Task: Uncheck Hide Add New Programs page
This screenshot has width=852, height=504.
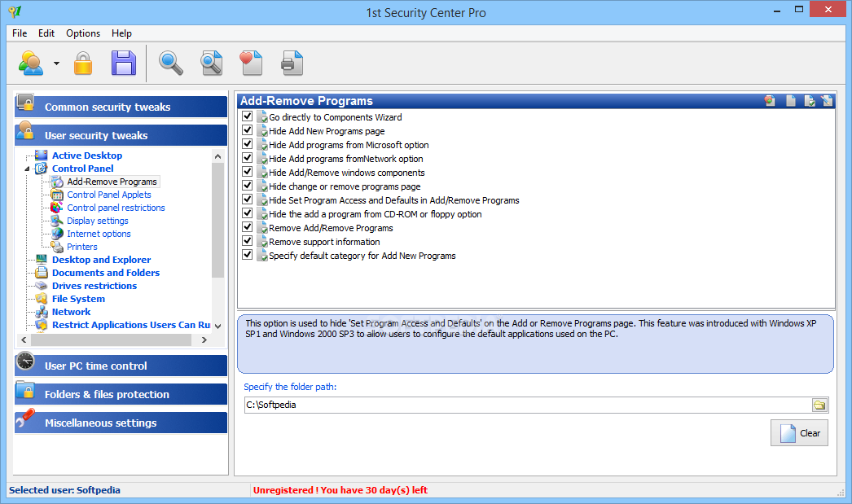Action: 248,130
